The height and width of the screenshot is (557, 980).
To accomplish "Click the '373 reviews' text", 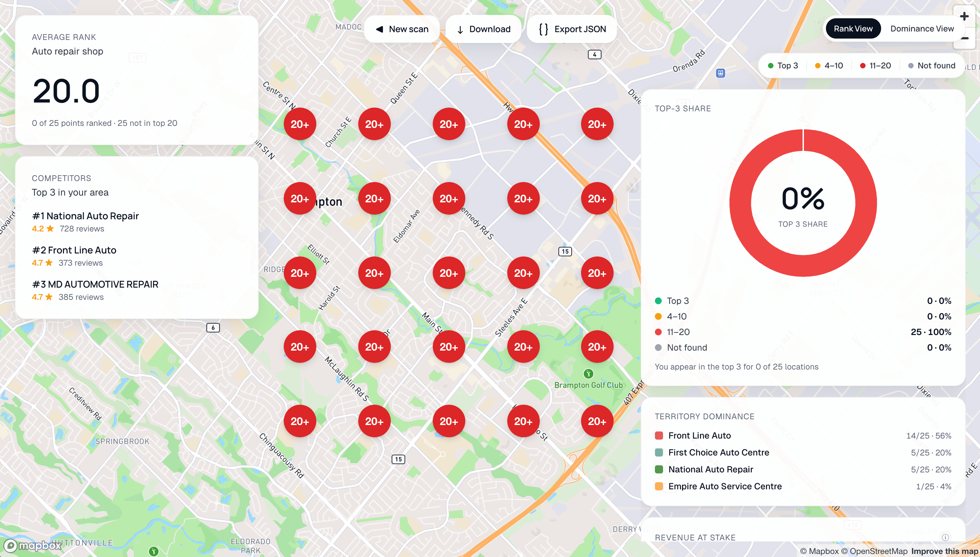I will tap(81, 263).
